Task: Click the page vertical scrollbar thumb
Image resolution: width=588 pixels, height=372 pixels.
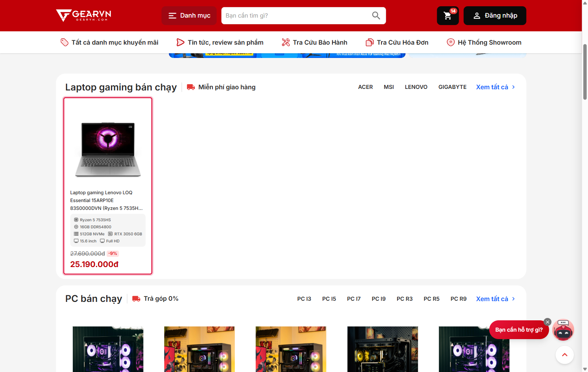Action: (x=585, y=72)
